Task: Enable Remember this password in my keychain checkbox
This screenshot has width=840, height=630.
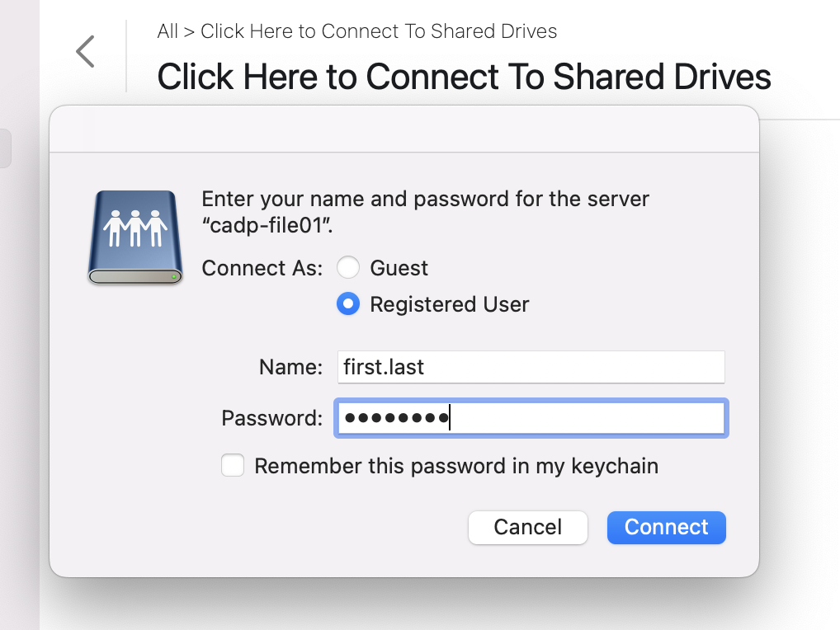Action: (x=233, y=465)
